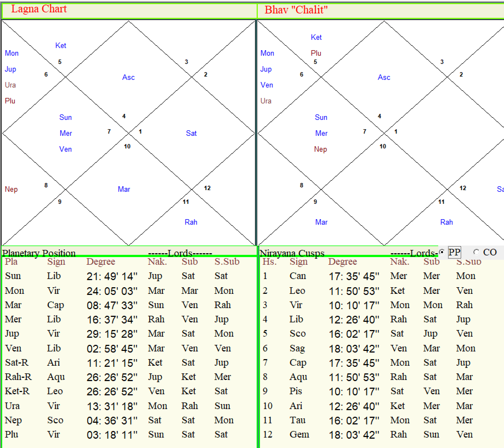
Task: Click Nep in Lagna Chart house 8
Action: tap(11, 189)
